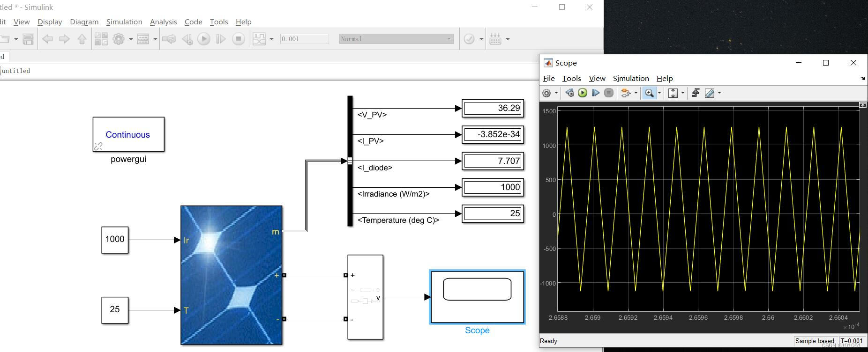868x352 pixels.
Task: Open the Scope Tools menu
Action: (571, 78)
